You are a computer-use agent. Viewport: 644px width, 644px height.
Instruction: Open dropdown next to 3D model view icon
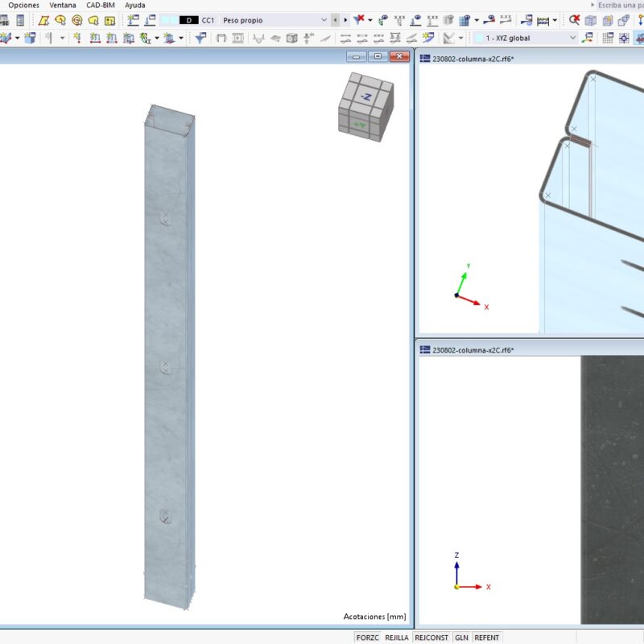(17, 38)
